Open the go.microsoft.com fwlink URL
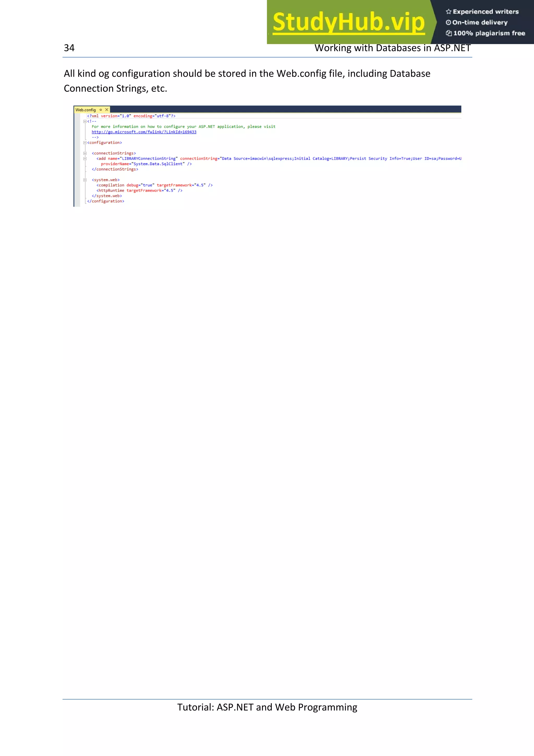 pos(144,132)
